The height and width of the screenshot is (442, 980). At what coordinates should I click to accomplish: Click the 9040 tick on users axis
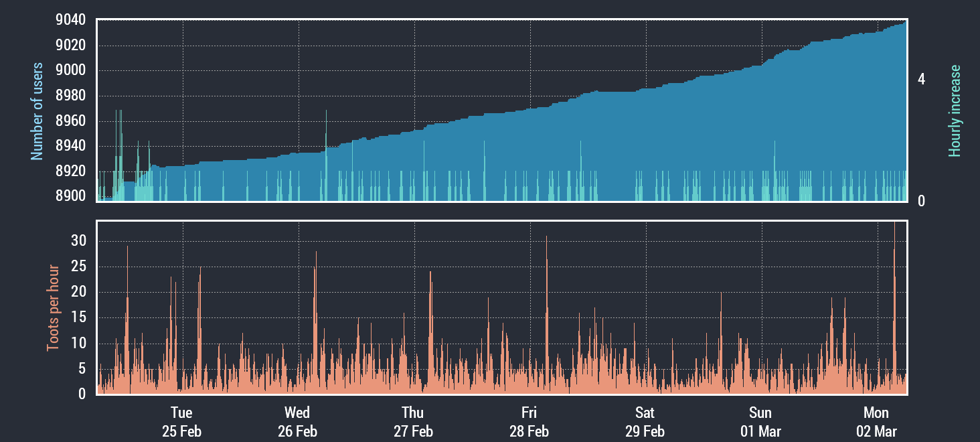[x=70, y=20]
